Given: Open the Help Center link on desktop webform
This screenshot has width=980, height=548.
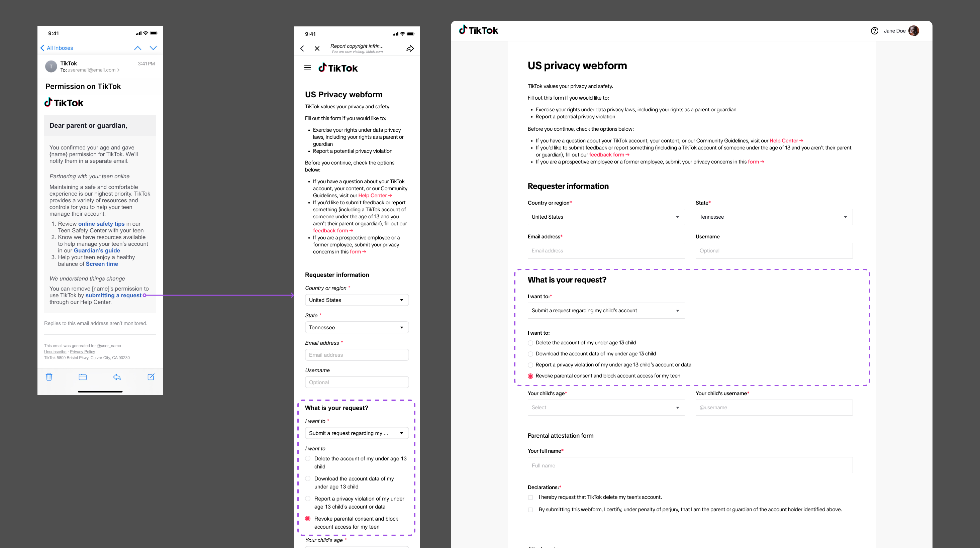Looking at the screenshot, I should point(783,141).
